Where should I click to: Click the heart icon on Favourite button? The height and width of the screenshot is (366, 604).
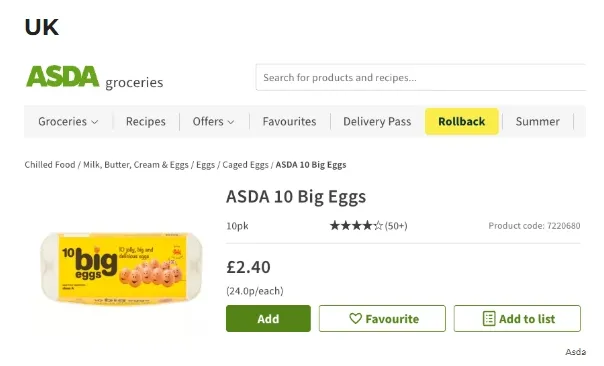(x=355, y=319)
